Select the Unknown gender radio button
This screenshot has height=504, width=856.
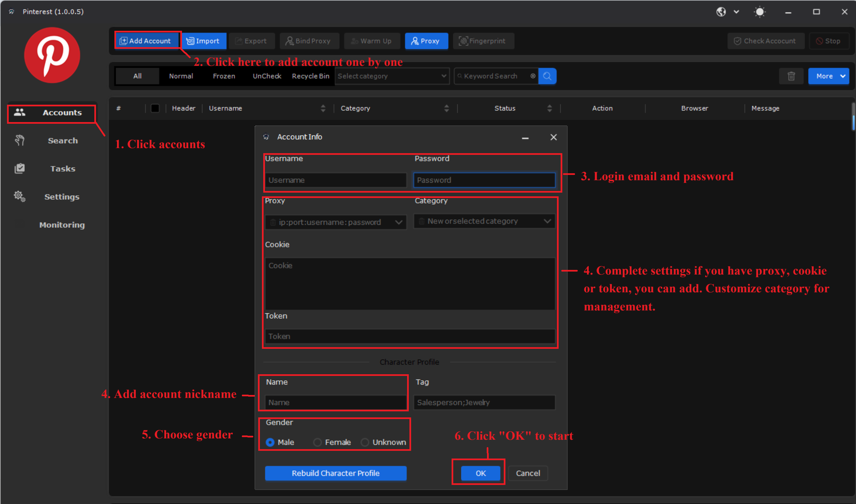pos(365,442)
